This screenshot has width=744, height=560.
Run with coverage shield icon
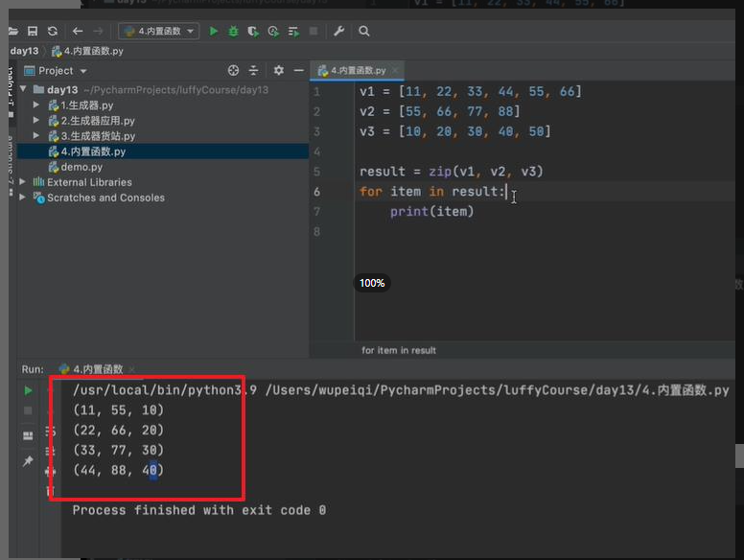click(253, 32)
